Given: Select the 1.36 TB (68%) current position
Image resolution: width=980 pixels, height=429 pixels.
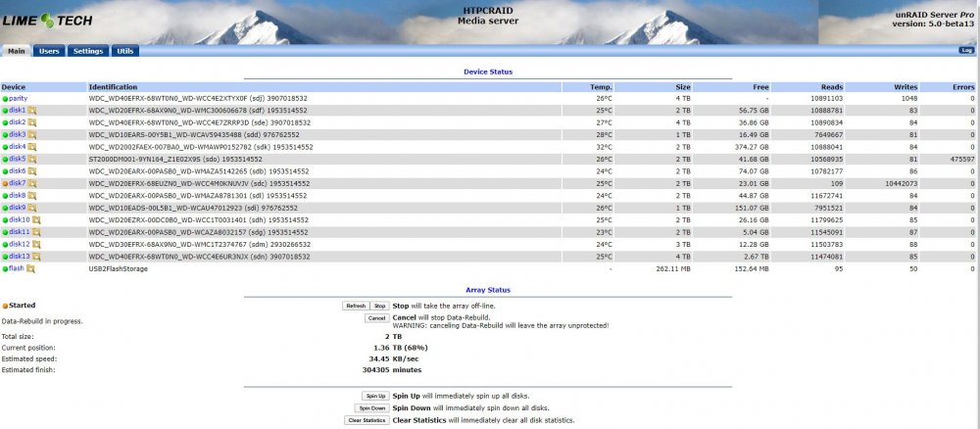Looking at the screenshot, I should click(400, 348).
